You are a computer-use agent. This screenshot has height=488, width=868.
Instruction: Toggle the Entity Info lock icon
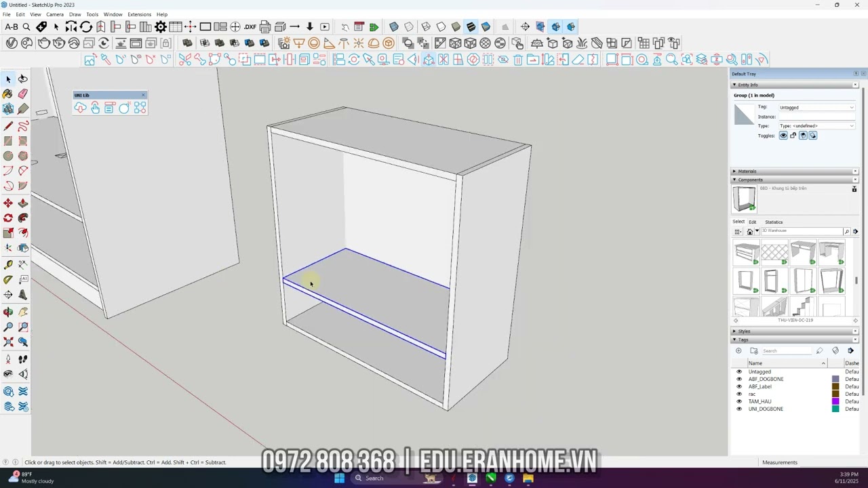pos(793,136)
